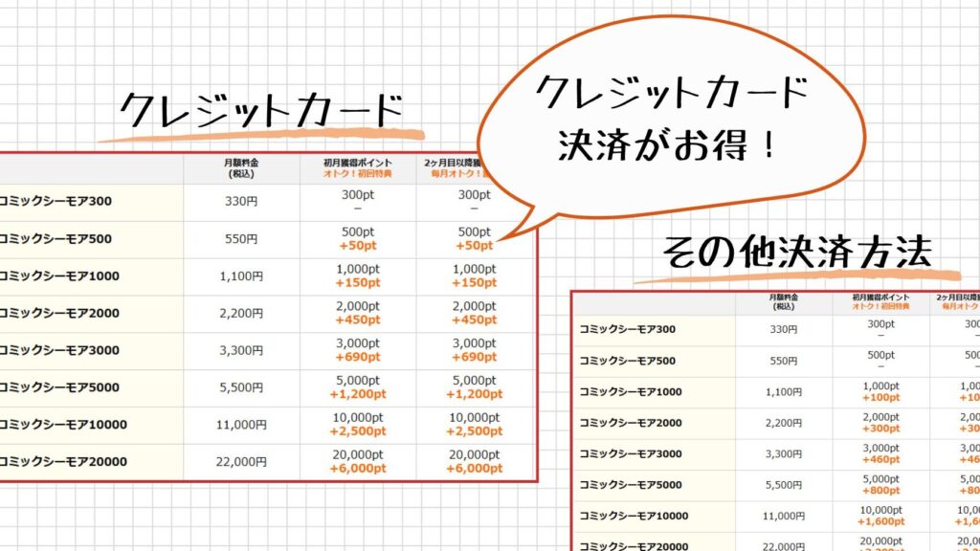The height and width of the screenshot is (551, 980).
Task: Click 1,100円 price in the other-payment table
Action: pyautogui.click(x=784, y=392)
